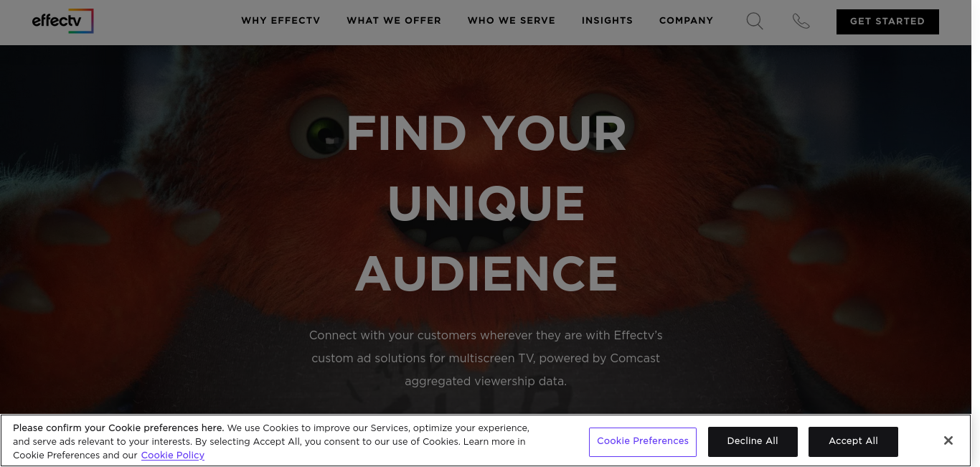
Task: Open the WHO WE SERVE menu
Action: pyautogui.click(x=512, y=21)
